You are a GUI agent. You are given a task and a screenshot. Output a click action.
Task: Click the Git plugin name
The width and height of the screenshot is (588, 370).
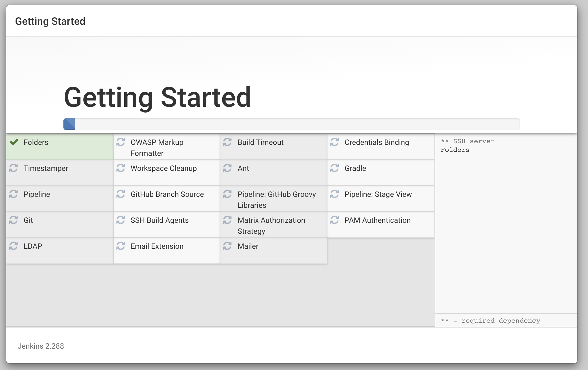28,220
